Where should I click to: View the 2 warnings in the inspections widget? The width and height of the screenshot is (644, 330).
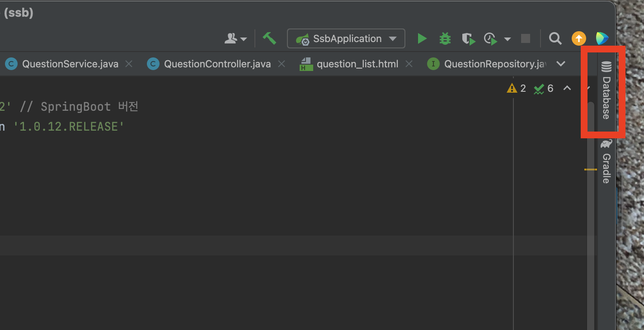[x=517, y=88]
